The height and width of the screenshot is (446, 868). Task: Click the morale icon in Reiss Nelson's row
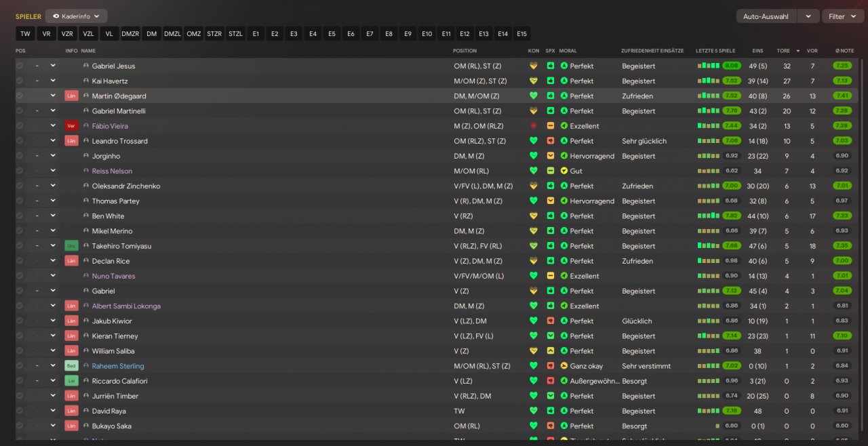coord(564,171)
